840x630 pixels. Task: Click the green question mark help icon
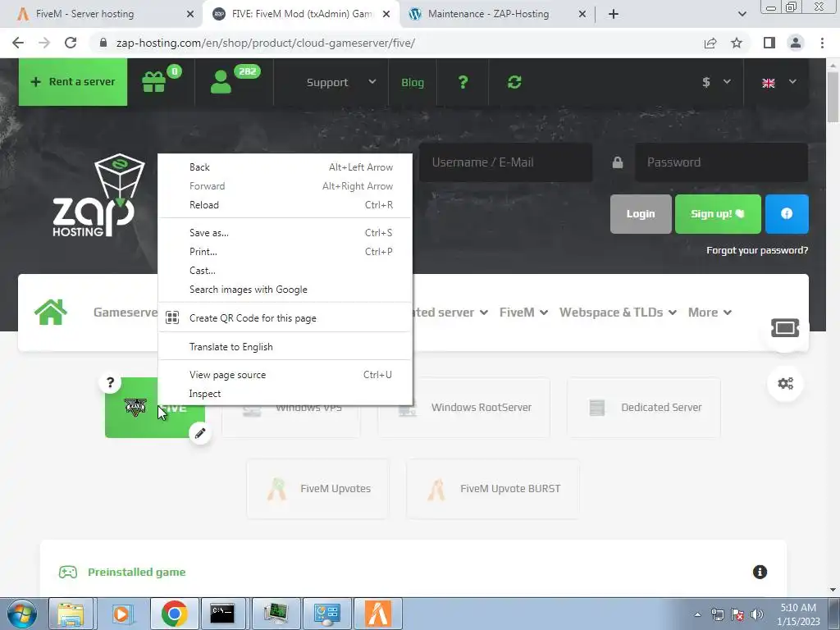coord(463,82)
